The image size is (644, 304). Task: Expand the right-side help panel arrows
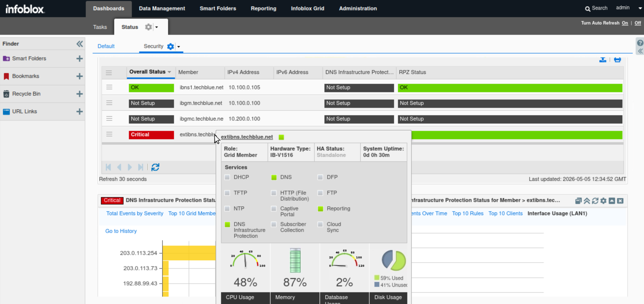click(640, 51)
